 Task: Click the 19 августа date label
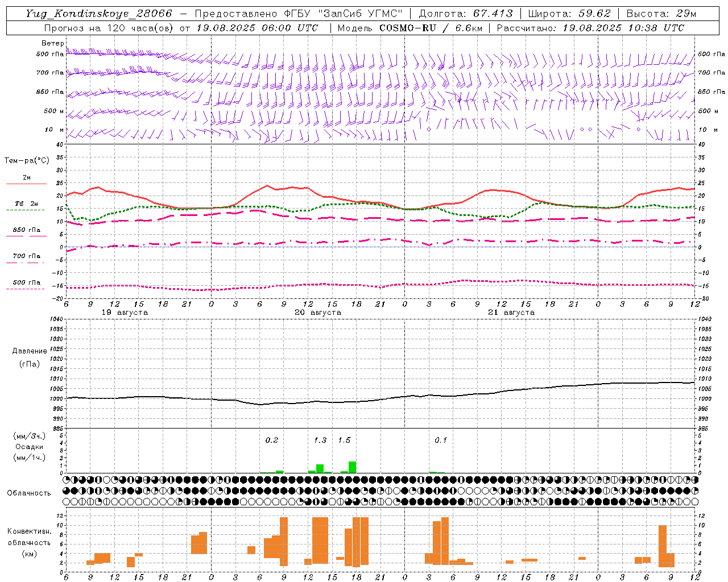[x=125, y=313]
